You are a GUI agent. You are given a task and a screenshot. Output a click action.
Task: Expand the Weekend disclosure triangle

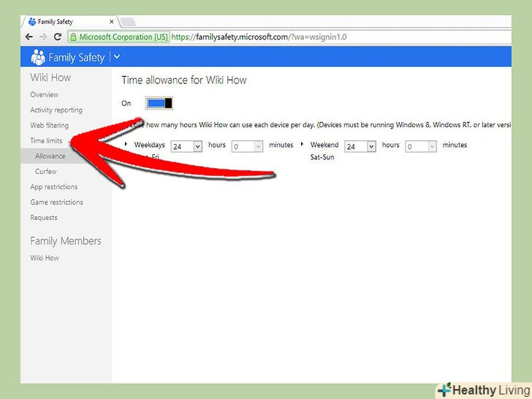[x=302, y=144]
